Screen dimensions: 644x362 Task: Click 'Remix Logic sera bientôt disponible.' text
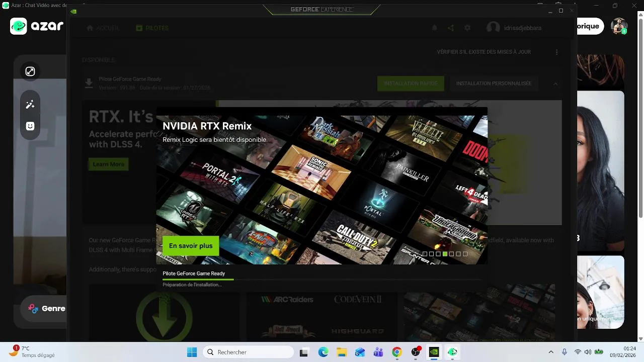click(x=215, y=140)
